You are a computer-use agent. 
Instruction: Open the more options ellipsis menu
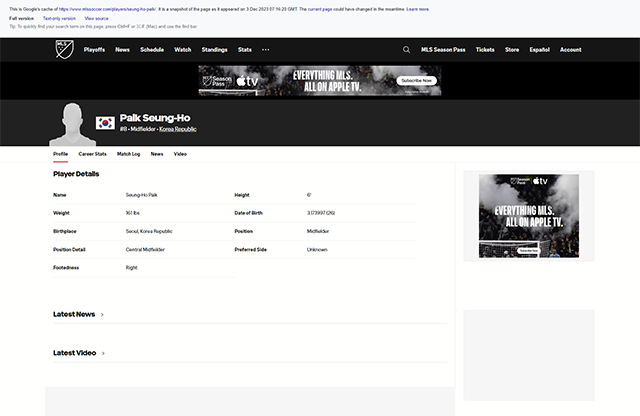(x=266, y=49)
